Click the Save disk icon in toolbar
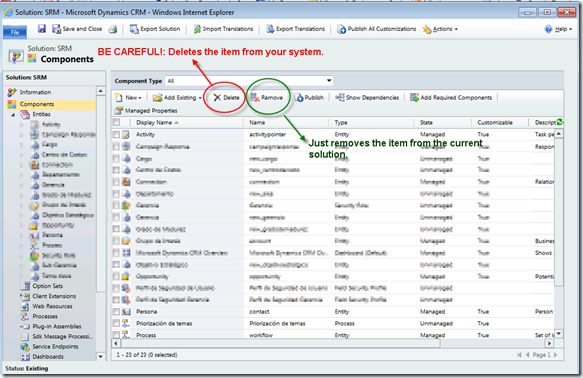583x378 pixels. [x=42, y=28]
